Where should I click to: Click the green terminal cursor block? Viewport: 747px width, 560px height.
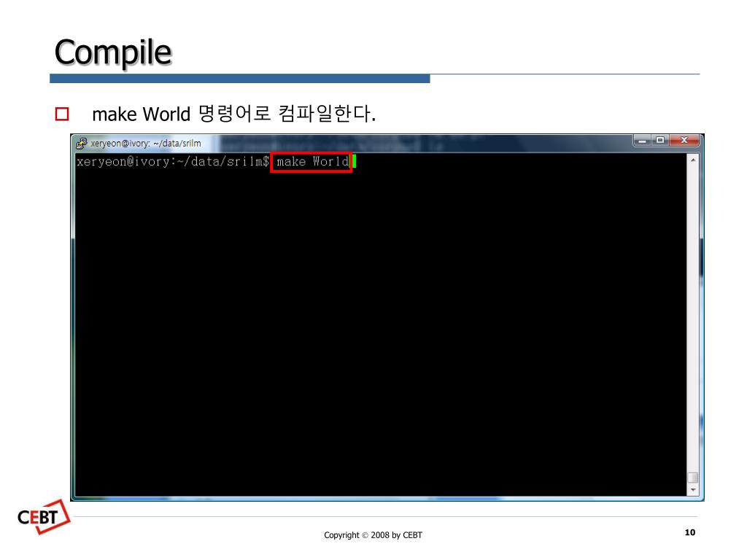(354, 161)
